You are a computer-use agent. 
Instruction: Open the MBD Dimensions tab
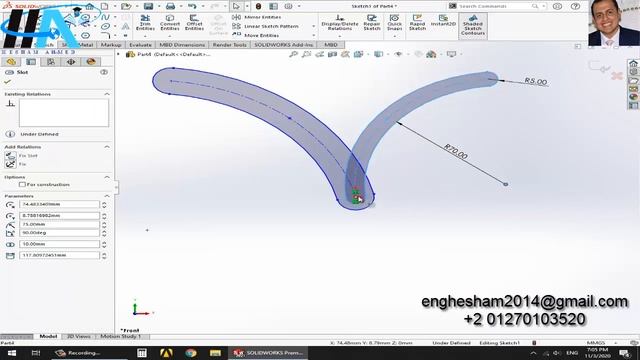tap(182, 45)
